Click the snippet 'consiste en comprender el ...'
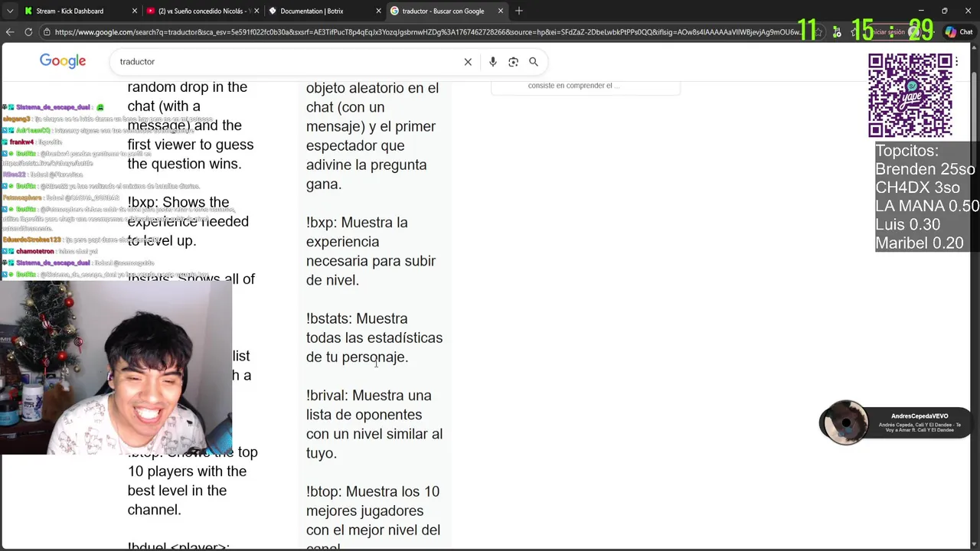The height and width of the screenshot is (551, 980). coord(574,86)
